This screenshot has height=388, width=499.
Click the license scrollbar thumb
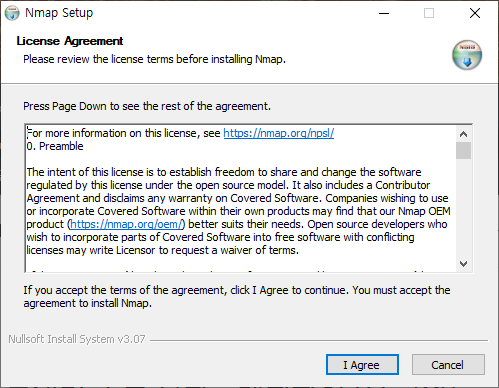(463, 150)
